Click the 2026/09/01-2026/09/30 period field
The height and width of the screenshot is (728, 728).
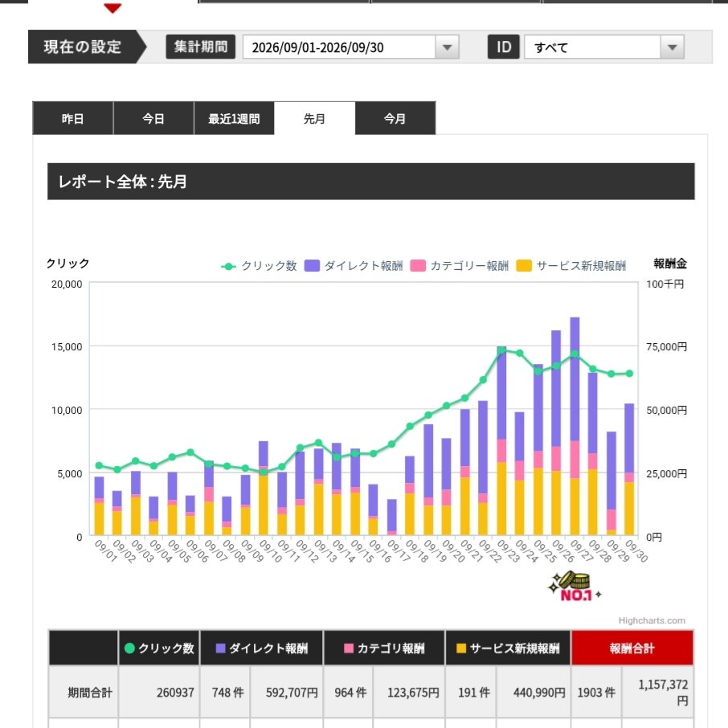point(350,47)
